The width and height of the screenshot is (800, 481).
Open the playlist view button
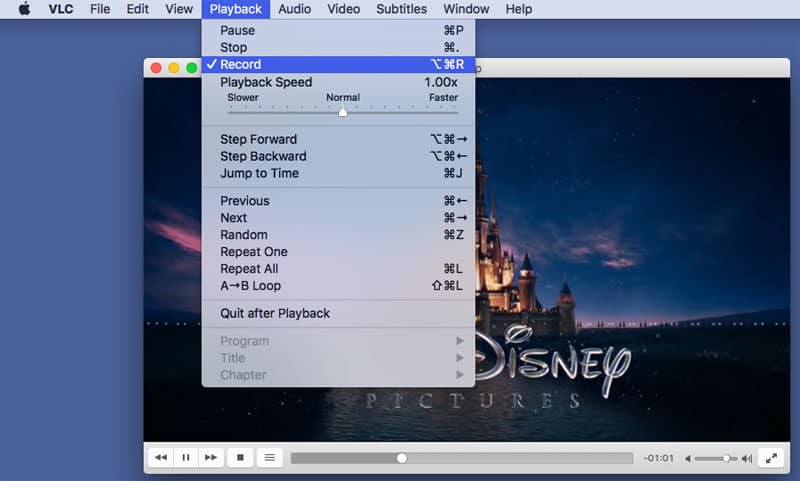[x=269, y=458]
